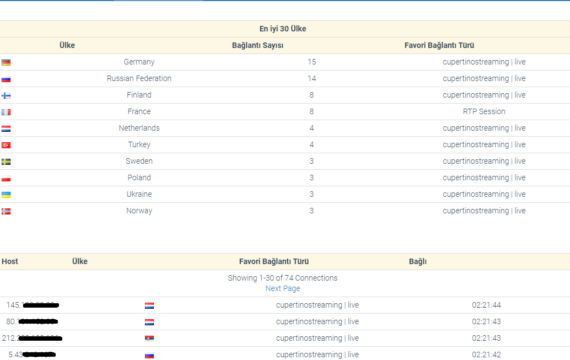Click connection count 14 for Russian Federation

pyautogui.click(x=312, y=78)
